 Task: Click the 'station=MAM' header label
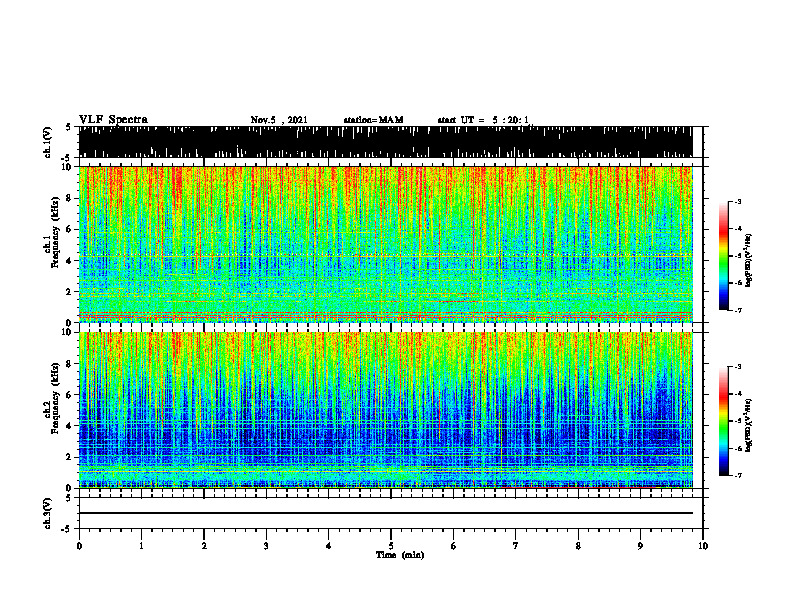click(x=373, y=120)
